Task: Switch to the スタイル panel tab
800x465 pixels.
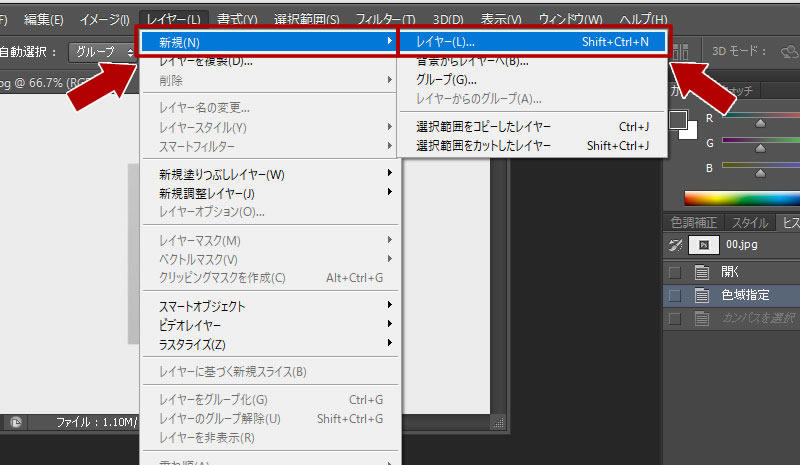Action: click(749, 223)
